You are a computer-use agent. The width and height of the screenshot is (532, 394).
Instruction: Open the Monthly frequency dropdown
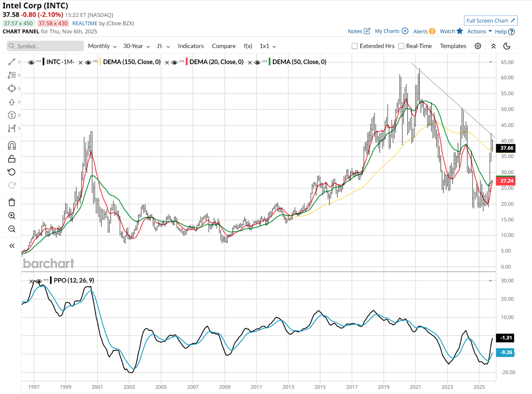(102, 46)
